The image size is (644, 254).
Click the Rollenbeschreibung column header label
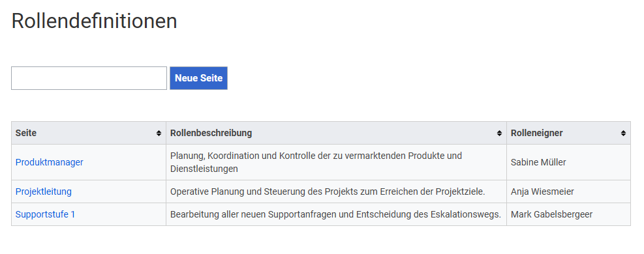pos(211,133)
